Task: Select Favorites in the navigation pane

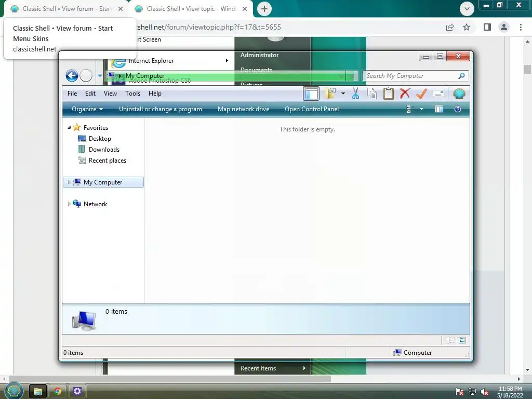Action: (x=96, y=128)
